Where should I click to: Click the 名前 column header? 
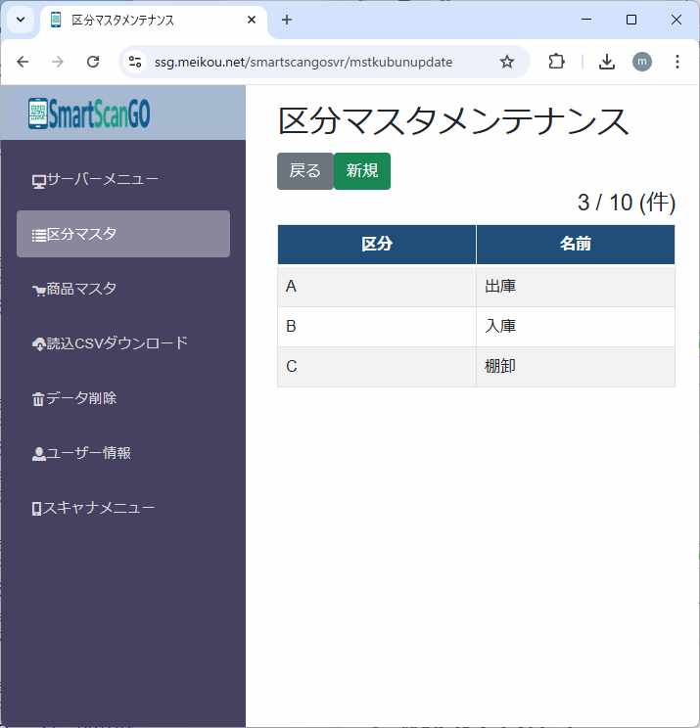click(576, 245)
